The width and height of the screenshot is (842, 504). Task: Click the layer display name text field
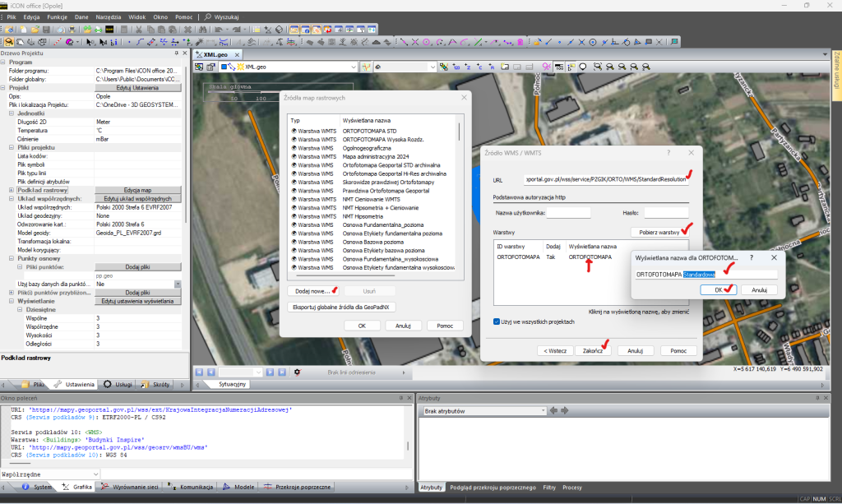pyautogui.click(x=706, y=274)
